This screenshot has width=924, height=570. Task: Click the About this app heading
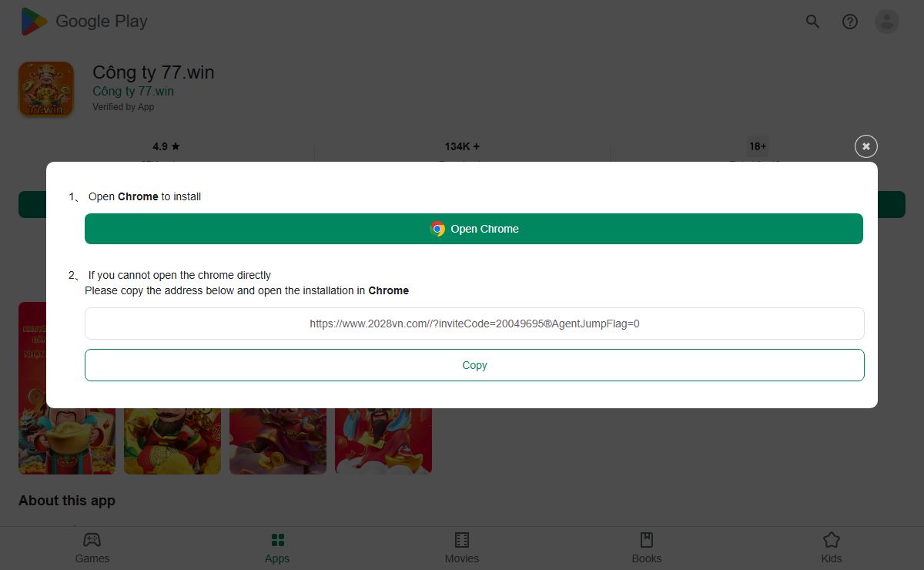click(67, 501)
